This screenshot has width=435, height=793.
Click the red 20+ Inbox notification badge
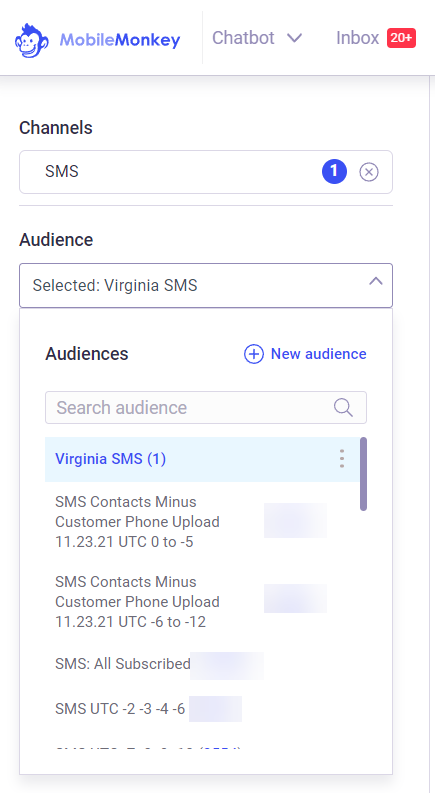pos(402,38)
